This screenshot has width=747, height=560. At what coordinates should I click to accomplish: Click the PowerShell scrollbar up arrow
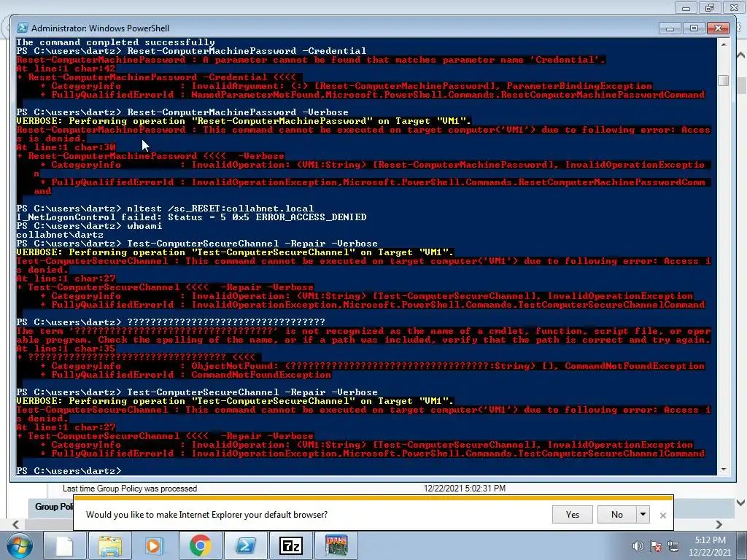coord(724,44)
